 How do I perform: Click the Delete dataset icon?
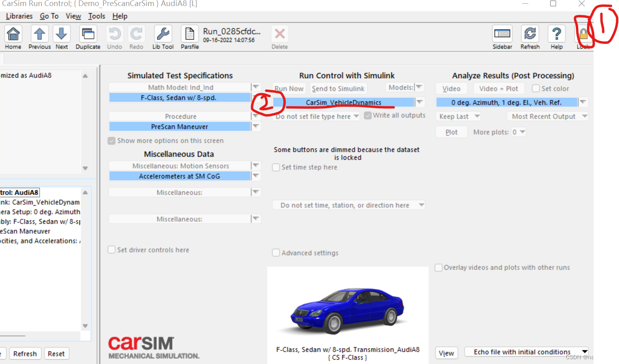point(280,34)
